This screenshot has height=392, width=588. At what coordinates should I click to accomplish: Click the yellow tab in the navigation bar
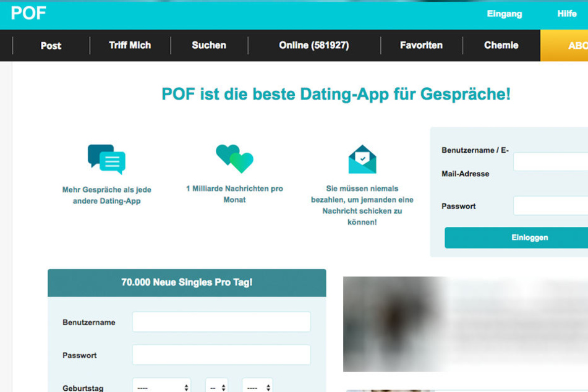[x=564, y=45]
